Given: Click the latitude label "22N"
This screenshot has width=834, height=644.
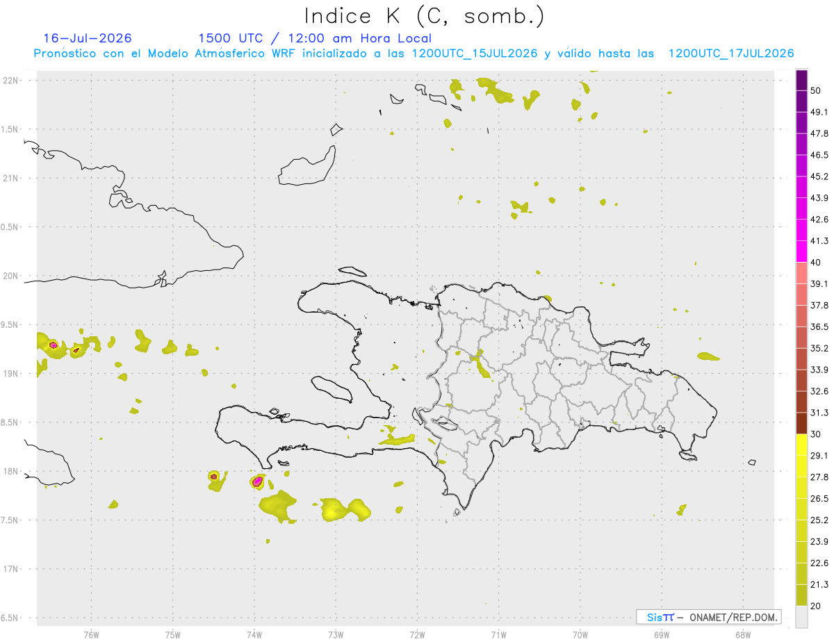Looking at the screenshot, I should [x=11, y=80].
